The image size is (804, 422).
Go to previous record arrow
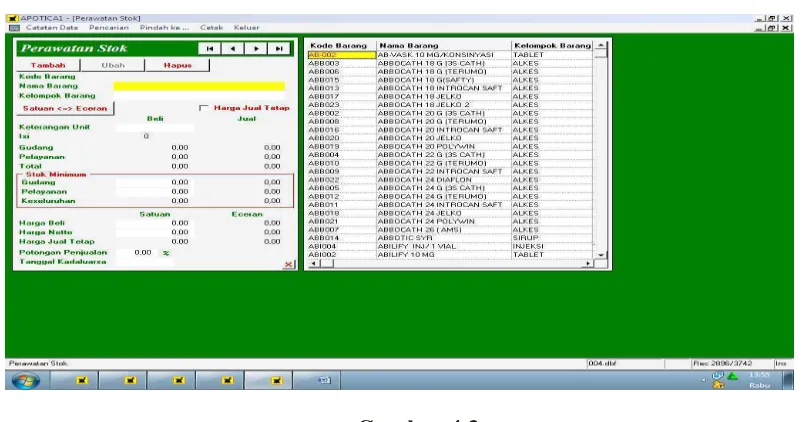tap(233, 48)
